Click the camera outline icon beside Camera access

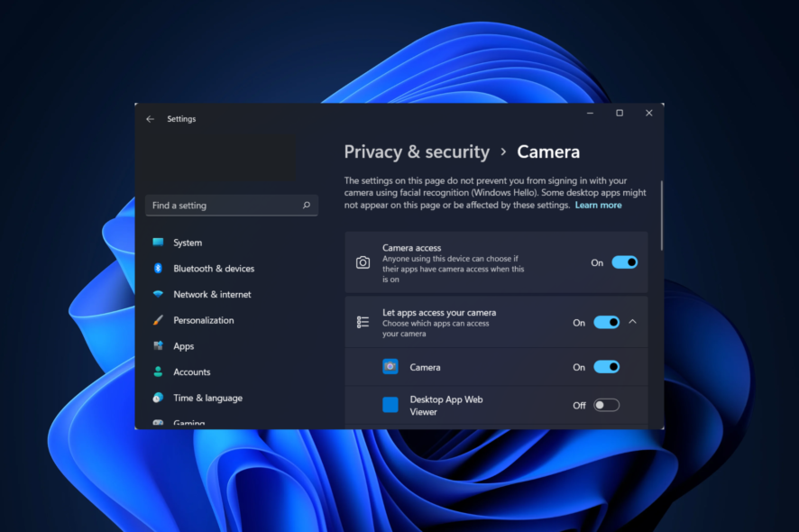click(x=363, y=262)
